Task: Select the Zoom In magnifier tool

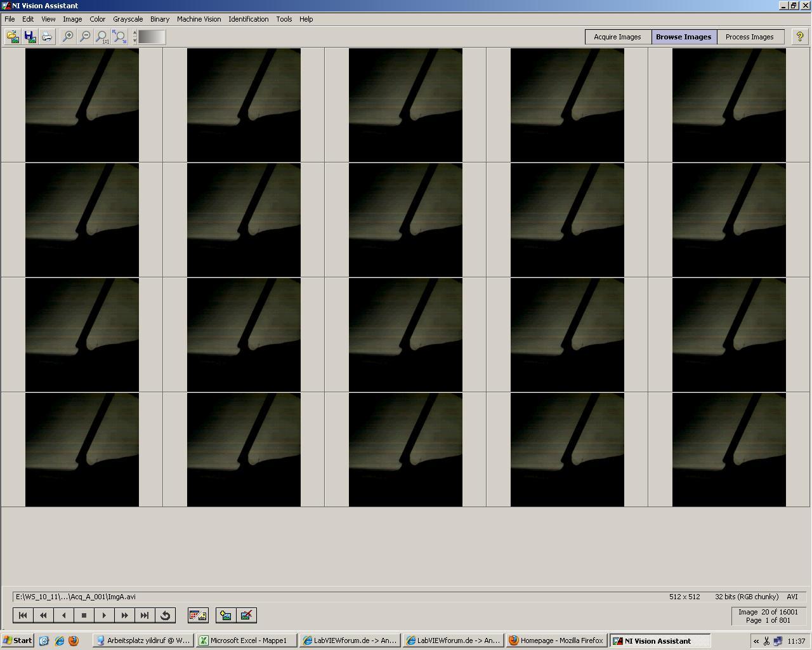Action: [67, 37]
